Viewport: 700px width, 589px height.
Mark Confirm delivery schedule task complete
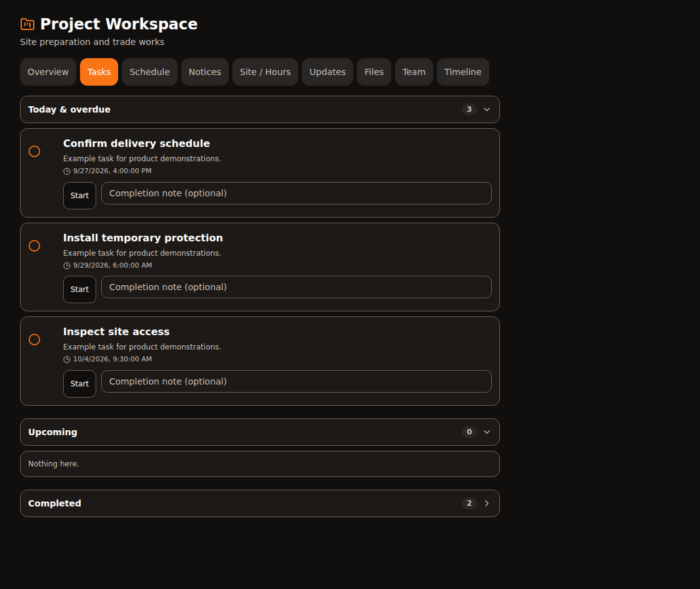(34, 151)
